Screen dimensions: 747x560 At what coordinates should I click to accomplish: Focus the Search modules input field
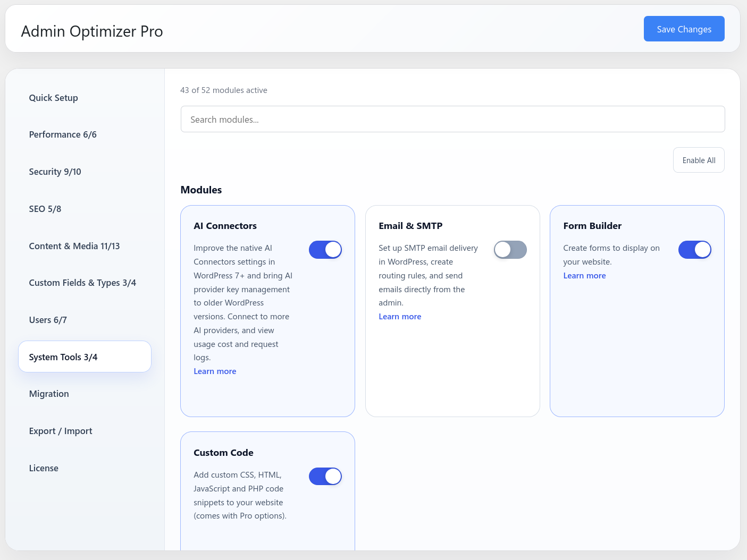click(x=452, y=119)
